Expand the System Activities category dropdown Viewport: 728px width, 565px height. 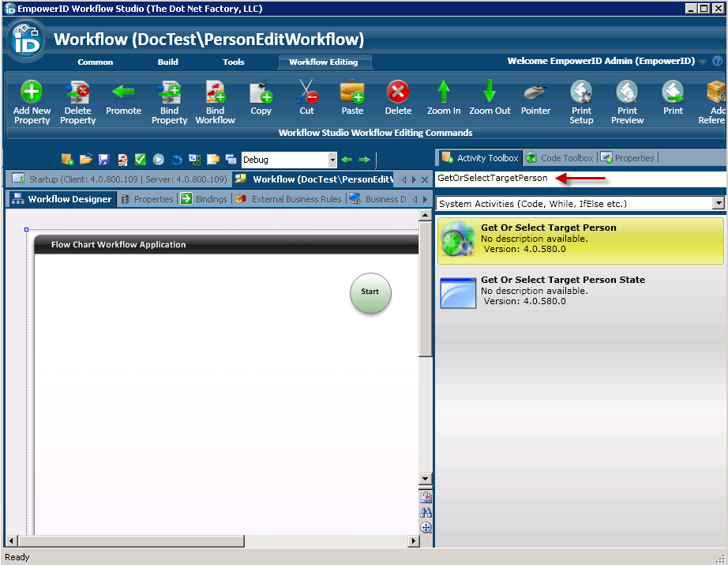pyautogui.click(x=717, y=203)
